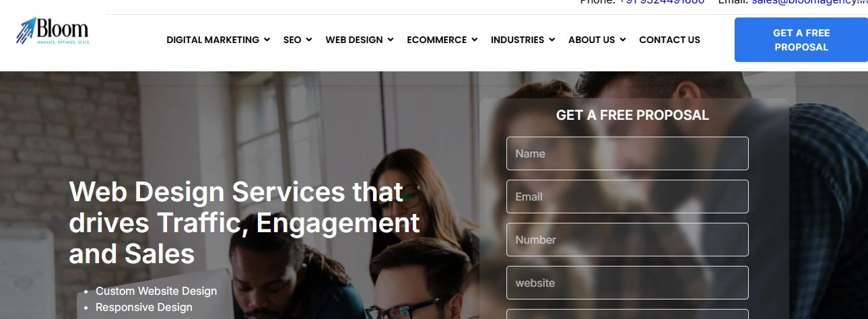Click the Custom Website Design bullet item
This screenshot has width=868, height=319.
(x=156, y=291)
